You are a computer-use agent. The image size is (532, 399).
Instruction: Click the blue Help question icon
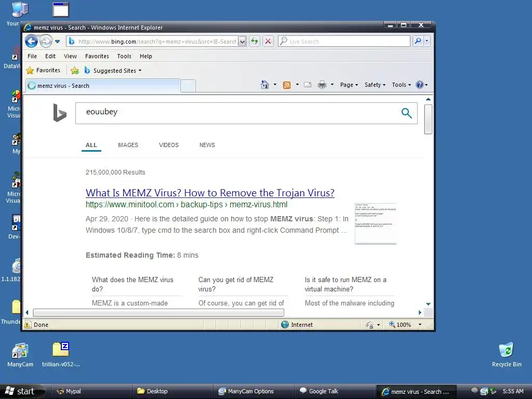(420, 85)
